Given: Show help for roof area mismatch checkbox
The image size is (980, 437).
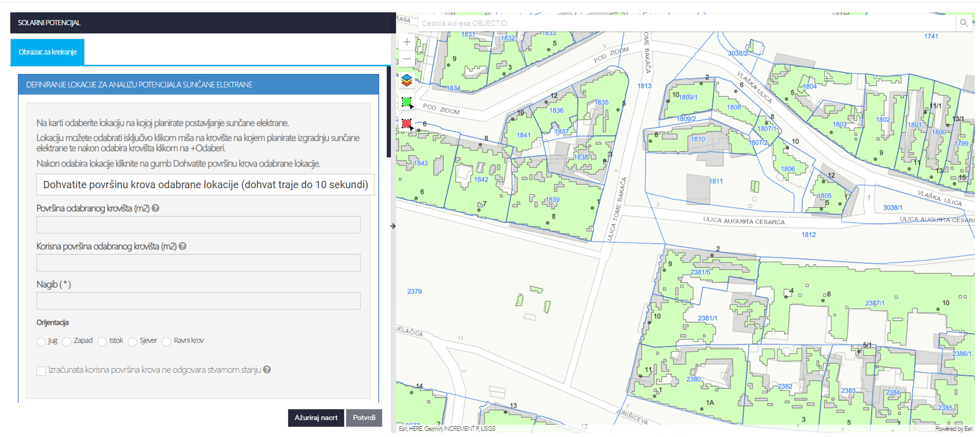Looking at the screenshot, I should tap(267, 369).
